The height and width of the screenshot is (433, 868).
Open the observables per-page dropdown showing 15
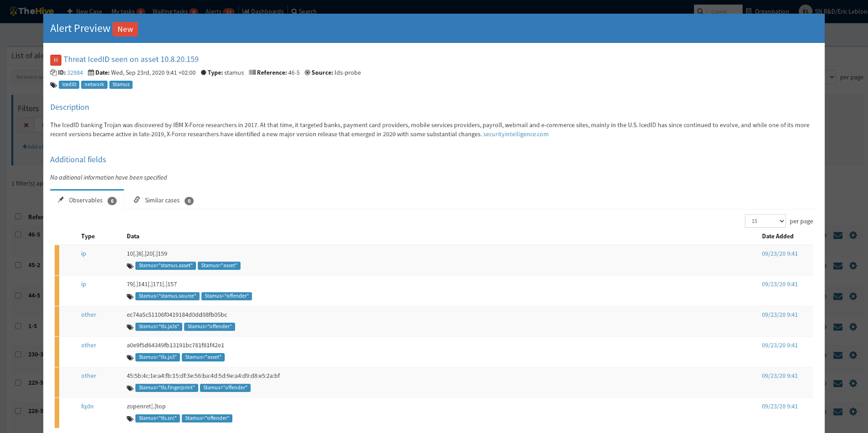coord(765,221)
